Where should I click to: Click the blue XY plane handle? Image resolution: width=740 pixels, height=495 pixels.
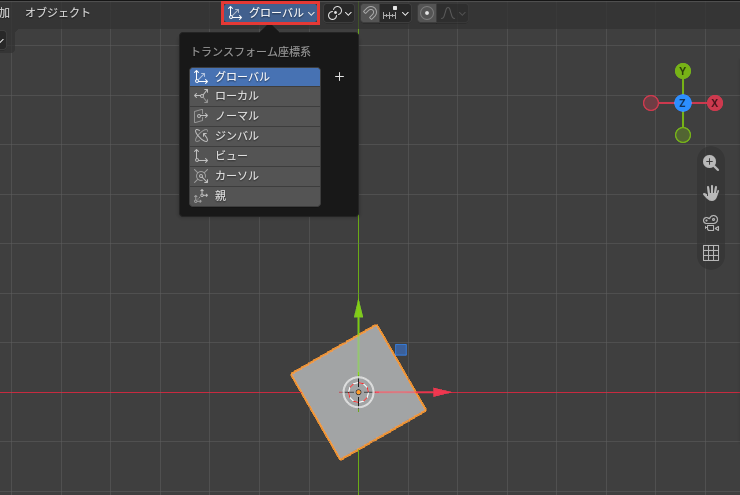pos(401,350)
